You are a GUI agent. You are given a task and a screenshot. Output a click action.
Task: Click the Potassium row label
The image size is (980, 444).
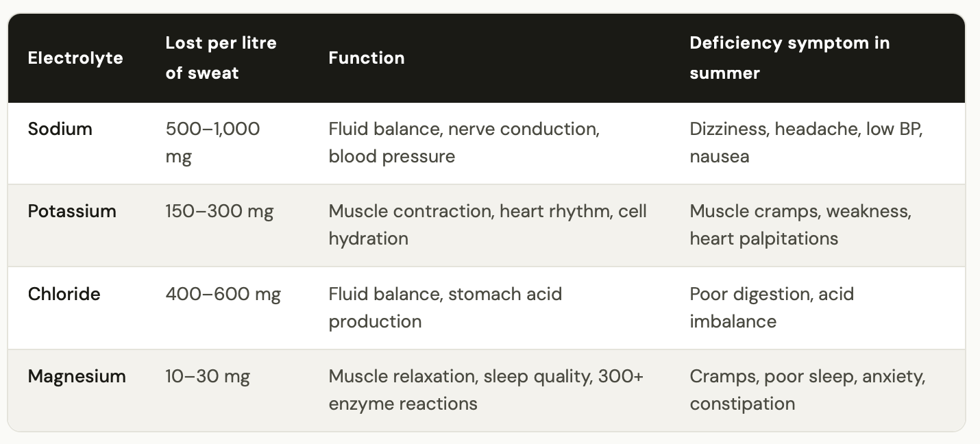coord(72,211)
